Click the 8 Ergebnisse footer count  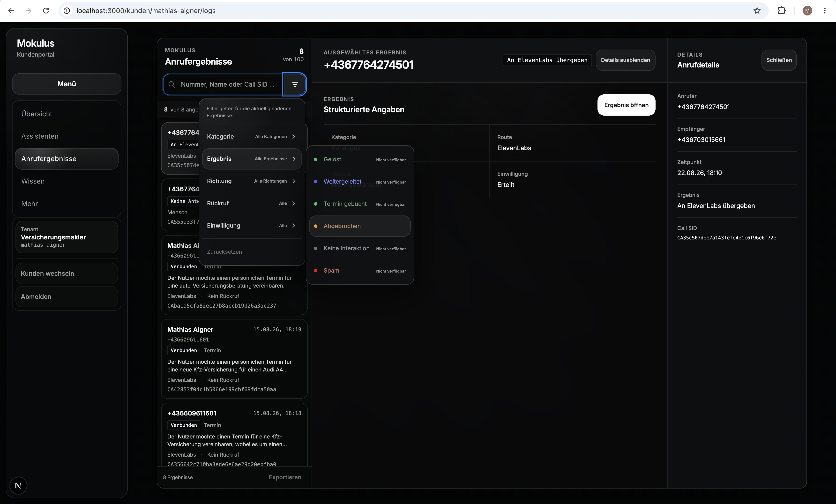point(178,477)
